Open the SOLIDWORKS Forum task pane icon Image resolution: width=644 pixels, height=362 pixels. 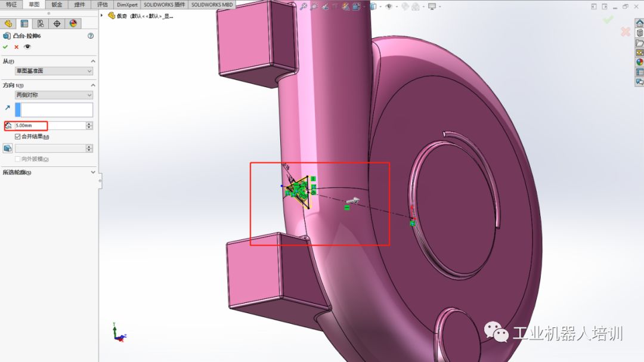click(639, 82)
